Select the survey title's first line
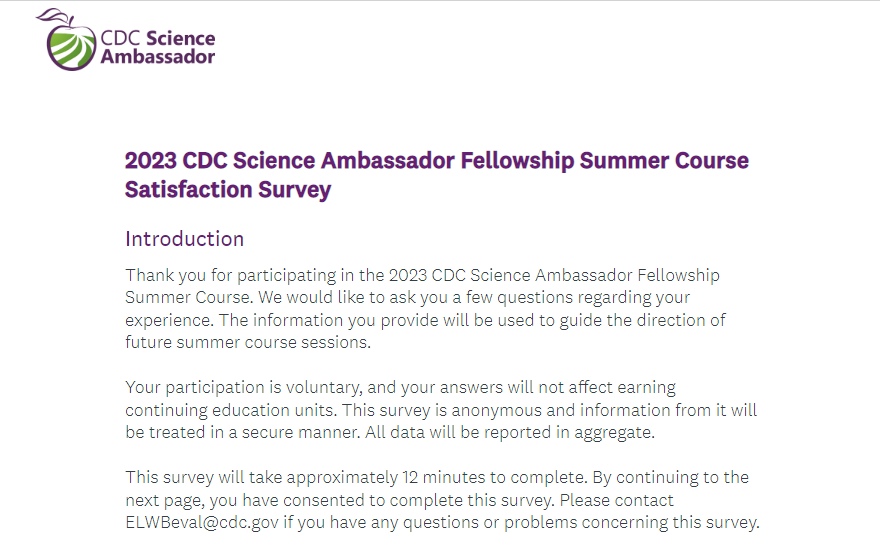 436,160
